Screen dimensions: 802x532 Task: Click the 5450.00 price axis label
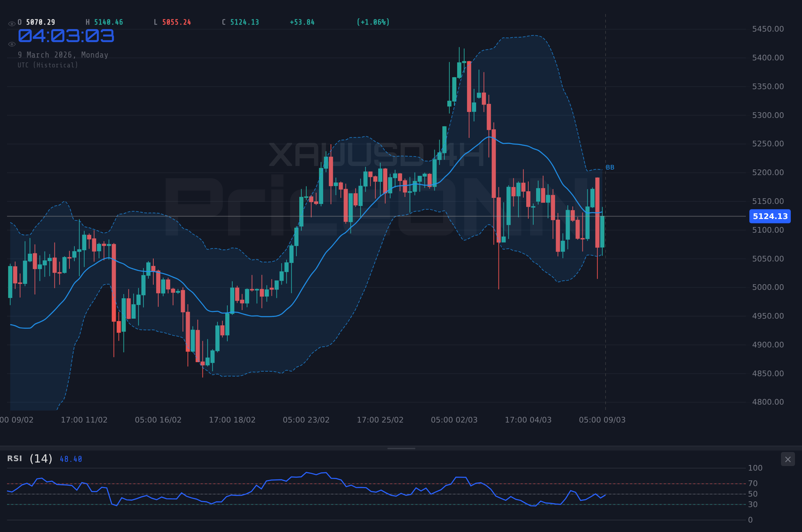[x=768, y=29]
